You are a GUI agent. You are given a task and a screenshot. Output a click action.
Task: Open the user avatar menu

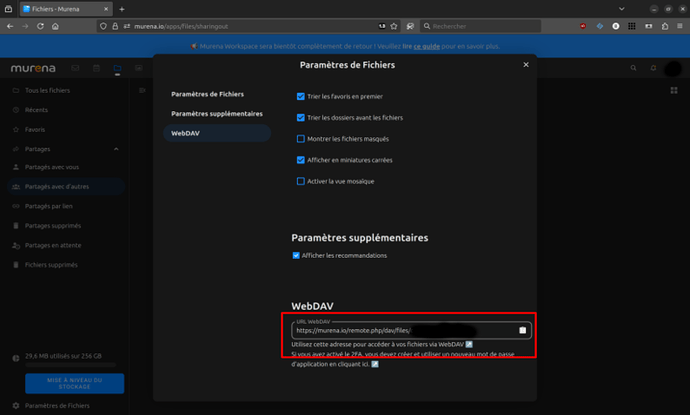point(673,69)
